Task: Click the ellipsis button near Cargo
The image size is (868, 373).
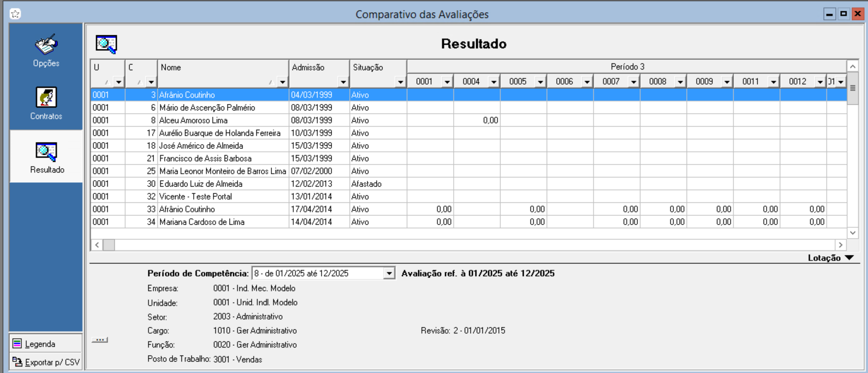Action: coord(99,340)
